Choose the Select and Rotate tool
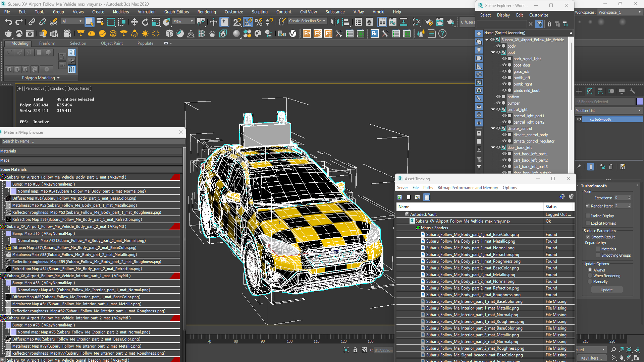The image size is (644, 362). tap(145, 22)
